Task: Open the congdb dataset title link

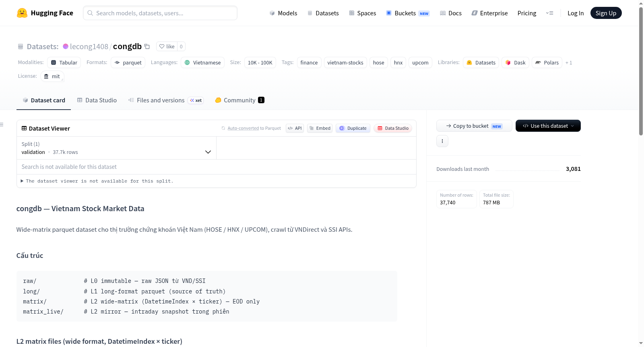Action: tap(127, 46)
